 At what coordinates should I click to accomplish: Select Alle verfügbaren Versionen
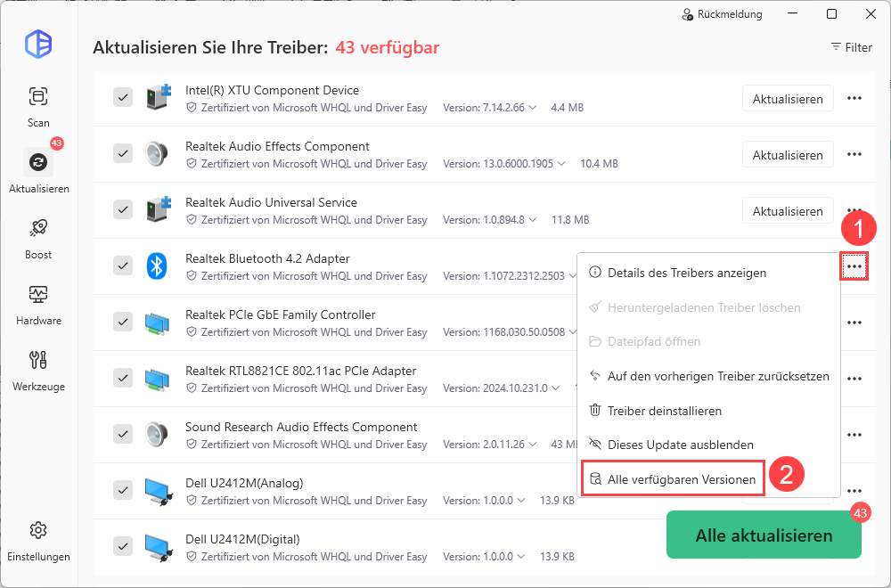pos(673,479)
